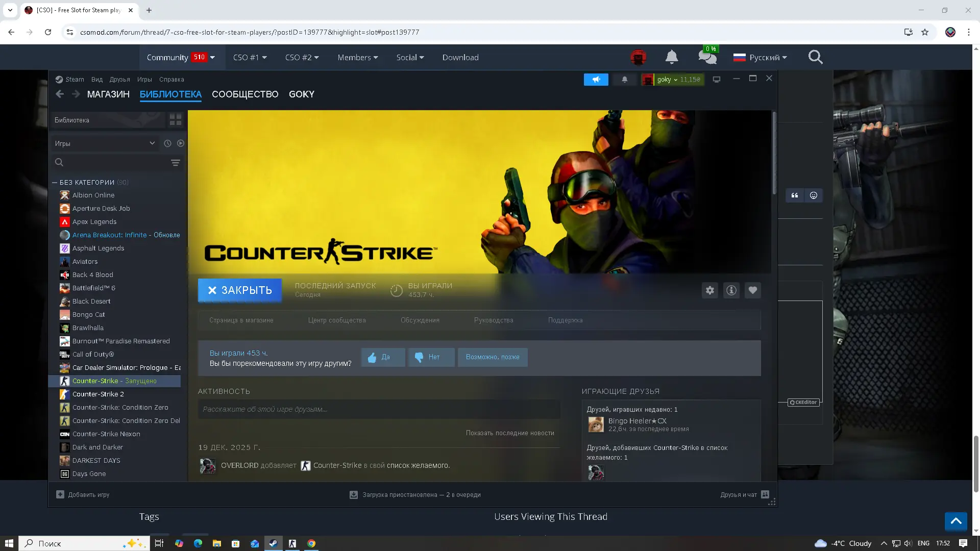Reload the browser page
The image size is (980, 551).
48,32
